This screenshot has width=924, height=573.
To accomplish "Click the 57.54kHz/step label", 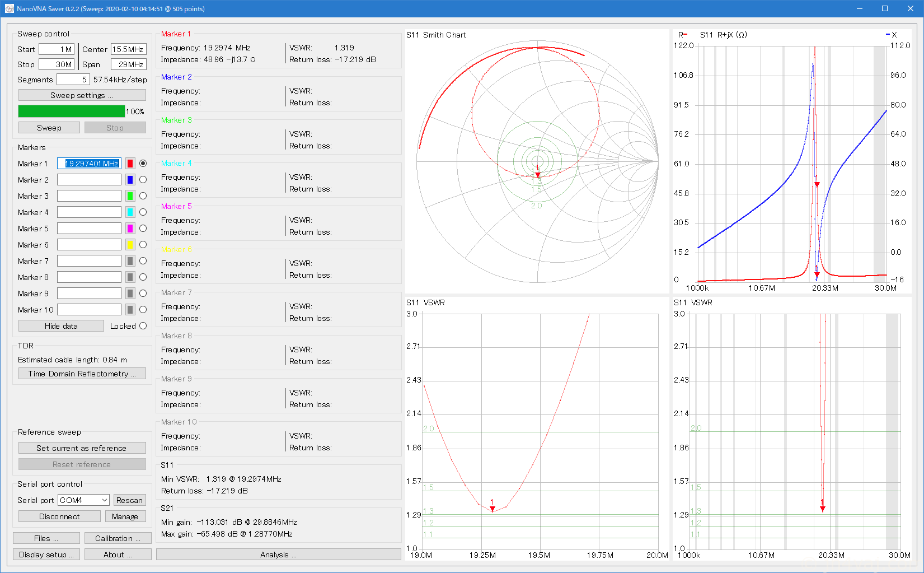I will pyautogui.click(x=120, y=80).
